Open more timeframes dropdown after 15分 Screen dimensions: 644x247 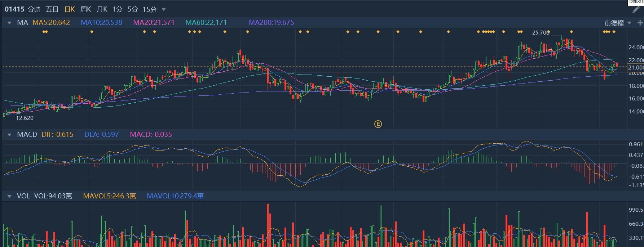164,9
